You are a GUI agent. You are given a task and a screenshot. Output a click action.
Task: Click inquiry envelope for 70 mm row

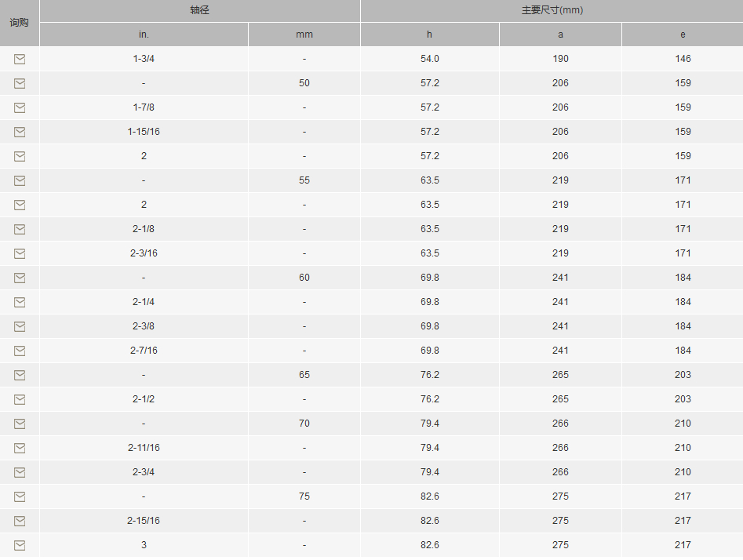[20, 424]
